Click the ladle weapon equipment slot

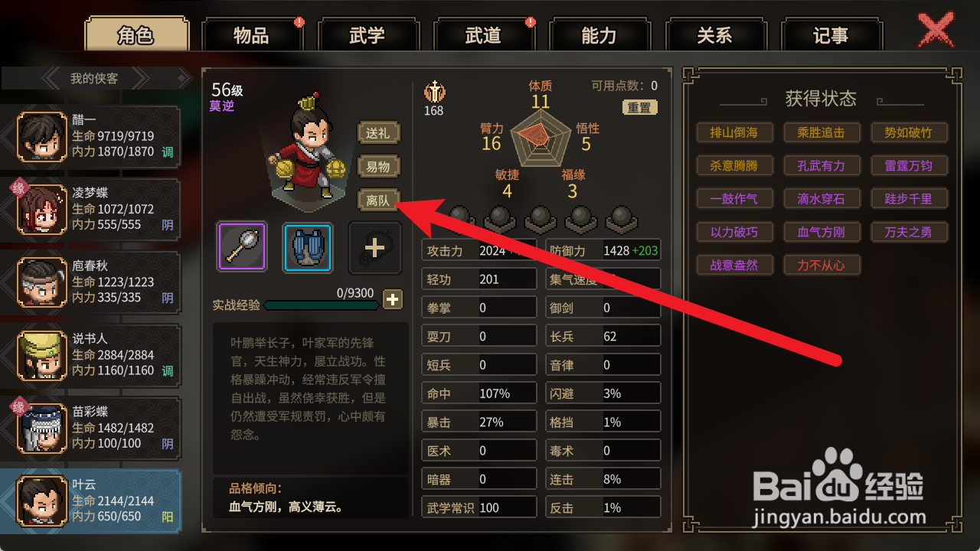pyautogui.click(x=242, y=247)
